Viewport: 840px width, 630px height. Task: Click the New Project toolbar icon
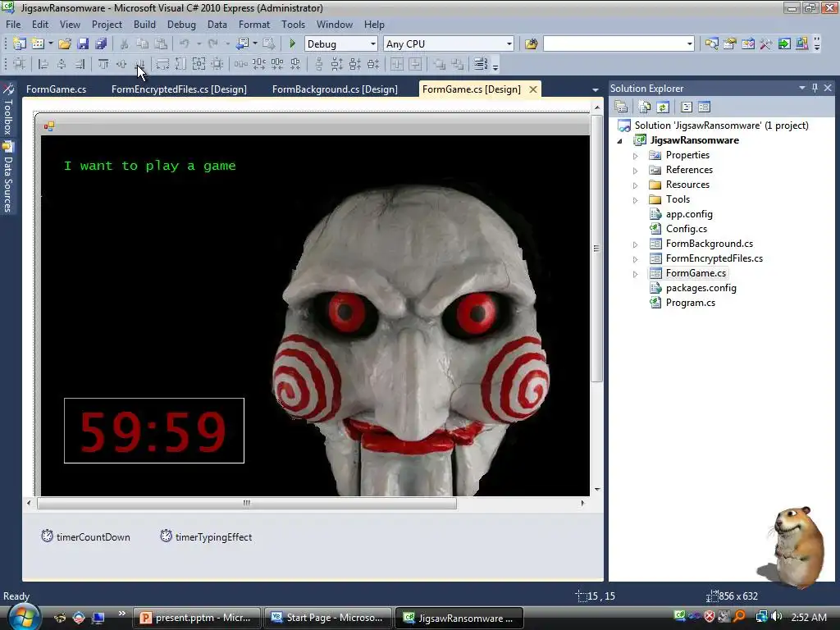[20, 43]
